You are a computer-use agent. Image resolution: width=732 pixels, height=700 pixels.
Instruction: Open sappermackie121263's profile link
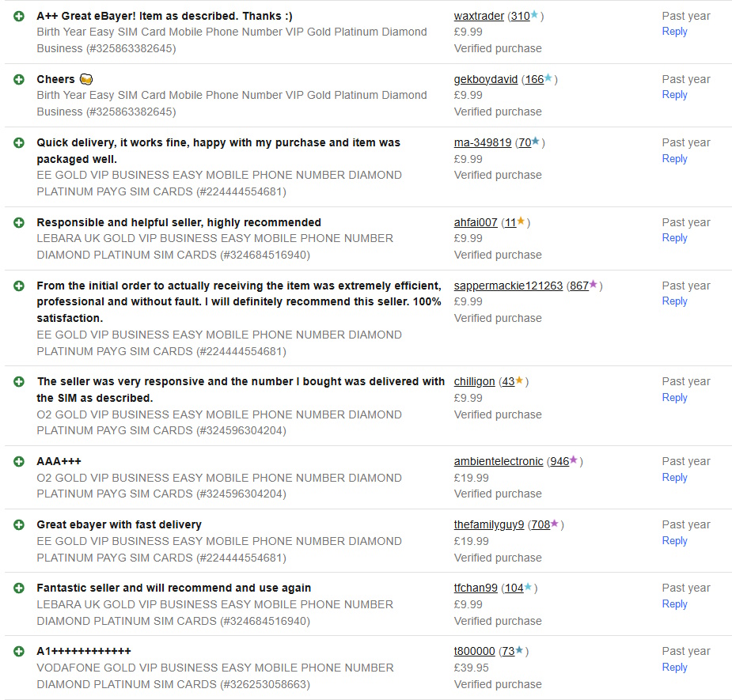[x=508, y=286]
